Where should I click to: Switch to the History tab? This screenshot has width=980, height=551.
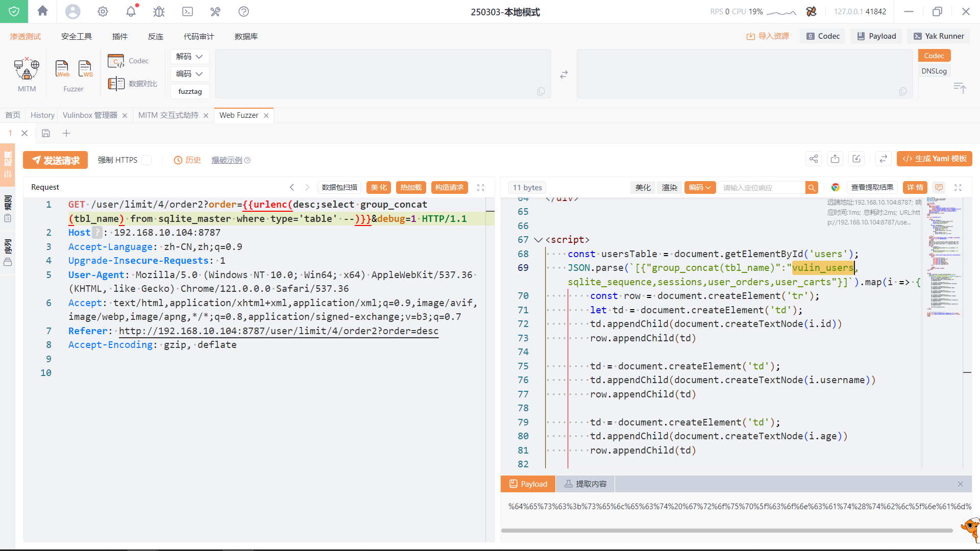(42, 115)
